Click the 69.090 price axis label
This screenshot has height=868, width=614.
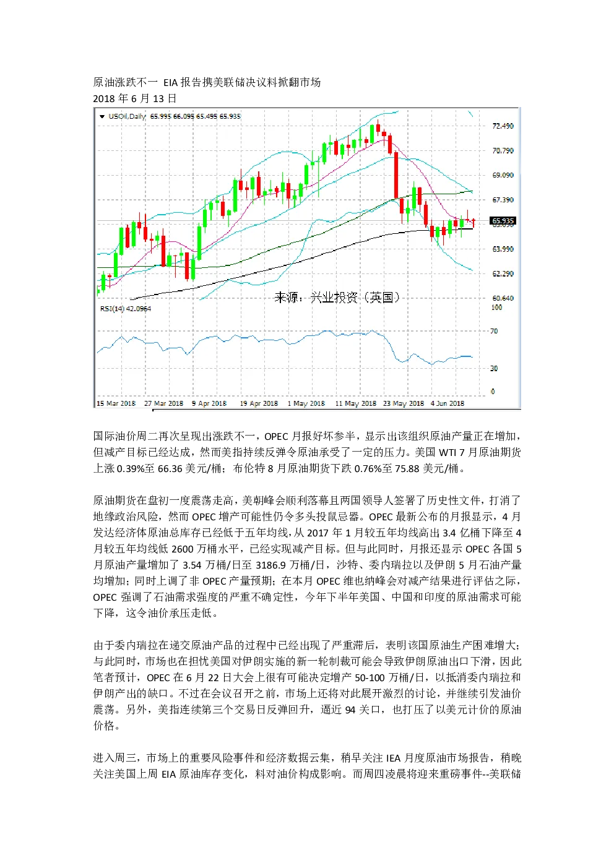(x=503, y=176)
